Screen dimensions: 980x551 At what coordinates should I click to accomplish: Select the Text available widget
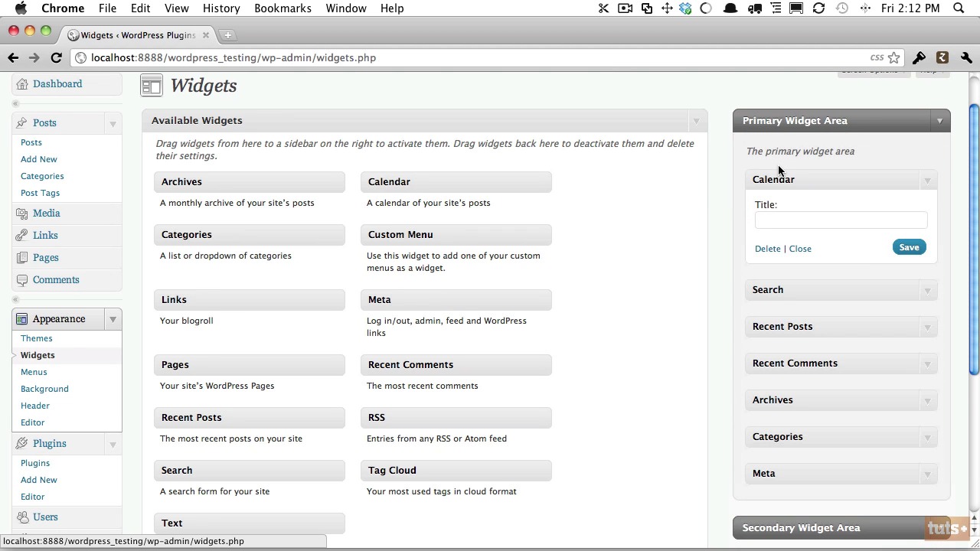(249, 523)
